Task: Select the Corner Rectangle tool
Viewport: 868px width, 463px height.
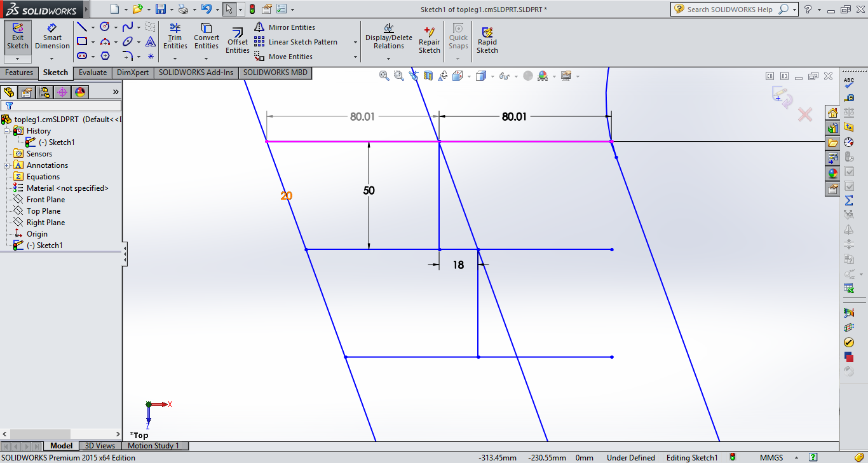Action: pyautogui.click(x=82, y=41)
